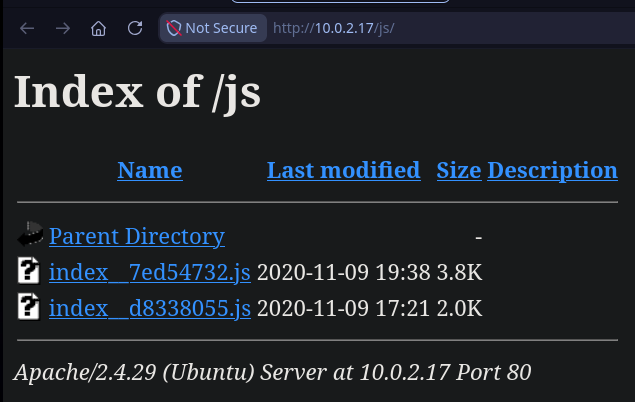
Task: Click the Parent Directory back-arrow icon
Action: click(x=30, y=234)
